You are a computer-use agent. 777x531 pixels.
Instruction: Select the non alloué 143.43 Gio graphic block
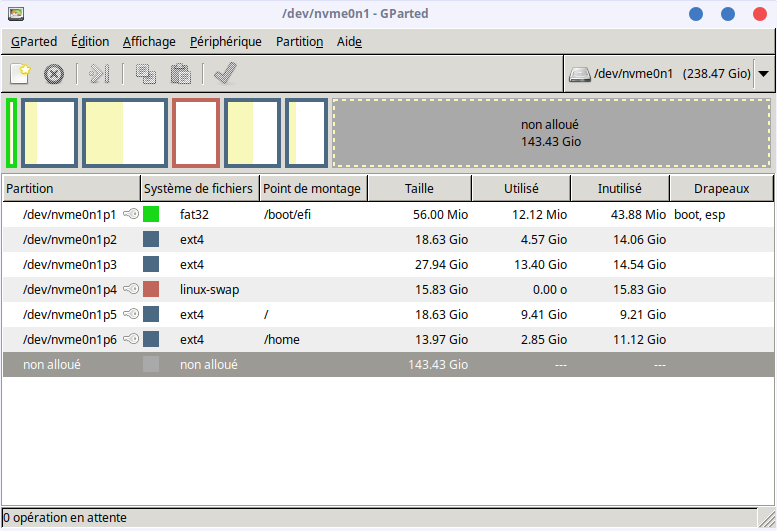(x=550, y=132)
